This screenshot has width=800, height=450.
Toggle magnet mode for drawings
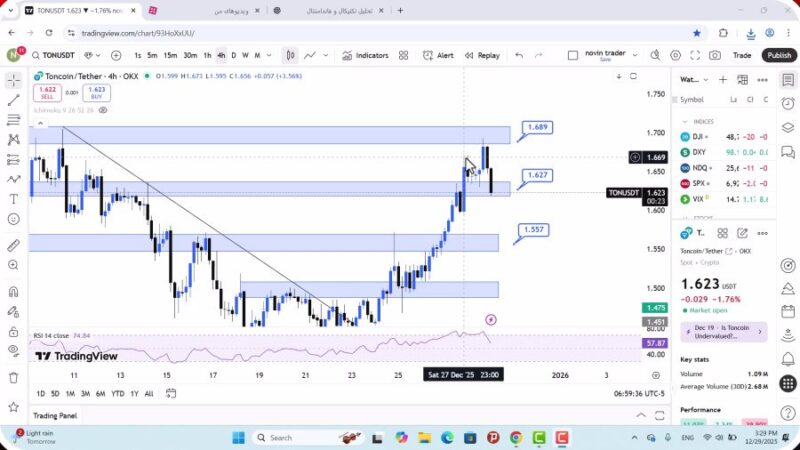click(13, 292)
